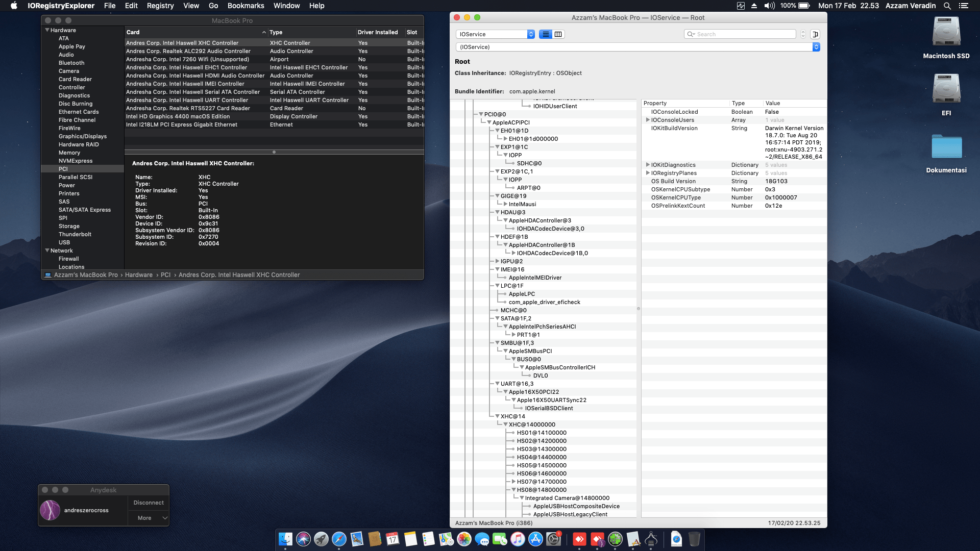Open iTunes from the Dock
The height and width of the screenshot is (551, 980).
[518, 539]
